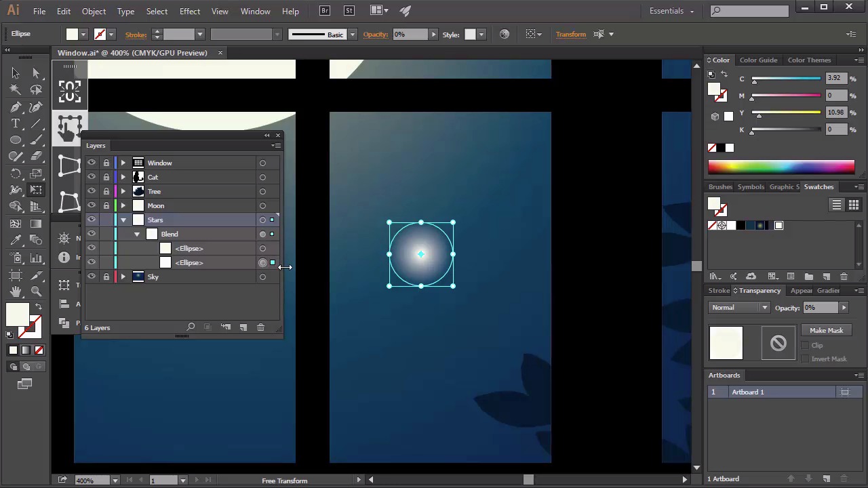Swap fill and stroke colors
This screenshot has height=488, width=868.
click(x=38, y=307)
